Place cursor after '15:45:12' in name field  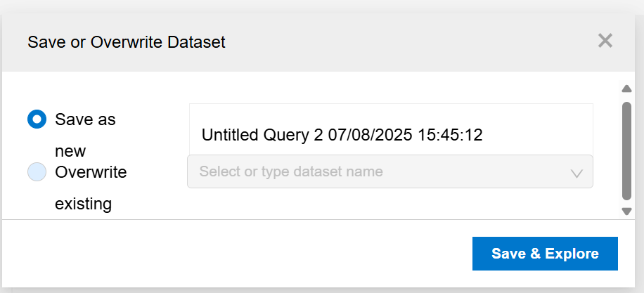click(484, 135)
